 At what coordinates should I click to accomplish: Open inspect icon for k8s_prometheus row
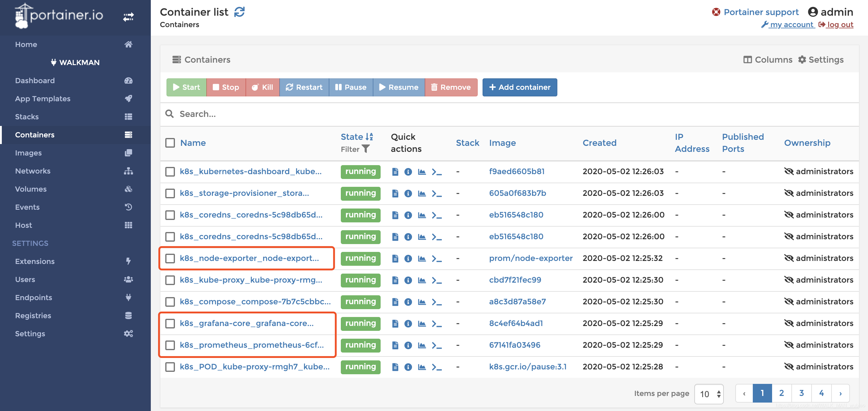click(408, 345)
